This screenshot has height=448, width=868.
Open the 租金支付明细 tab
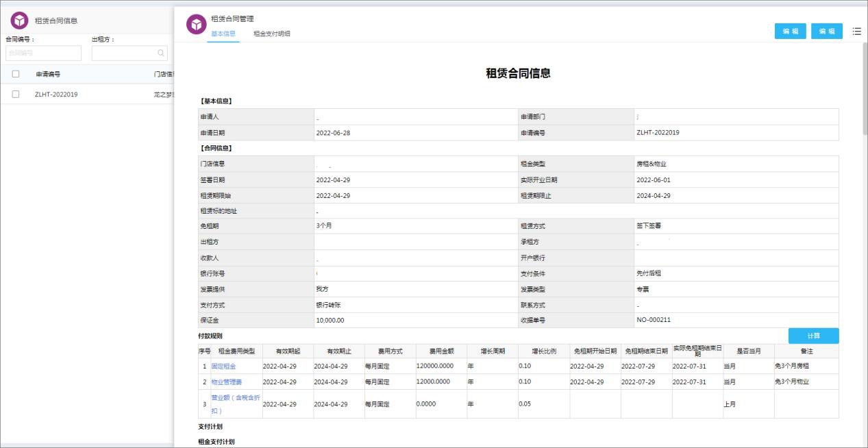(271, 34)
